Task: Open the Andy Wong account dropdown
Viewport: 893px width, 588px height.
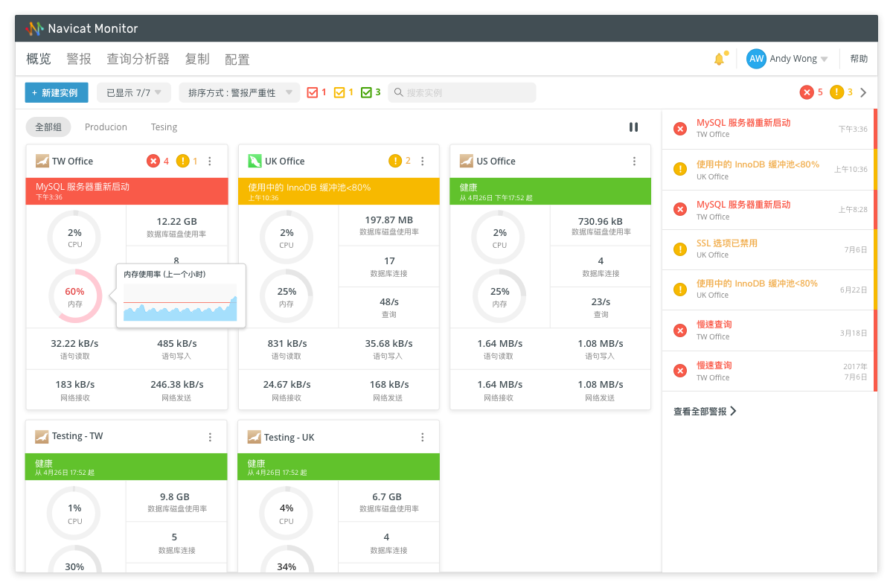Action: (798, 59)
